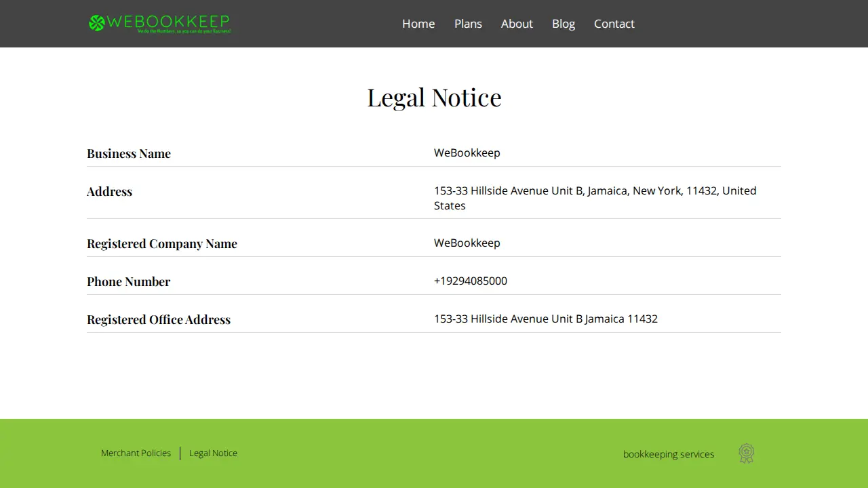Screen dimensions: 868x488
Task: Click the badge icon in footer
Action: click(x=747, y=453)
